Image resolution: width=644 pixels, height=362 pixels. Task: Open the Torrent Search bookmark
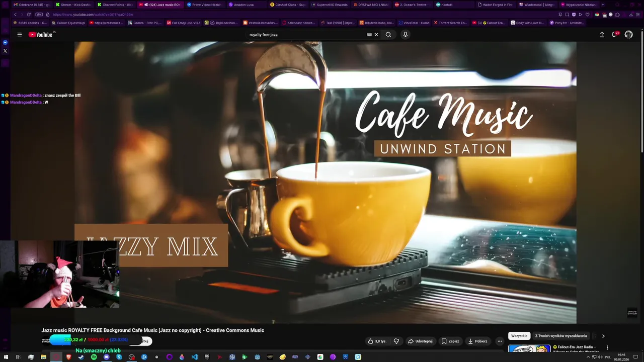450,23
